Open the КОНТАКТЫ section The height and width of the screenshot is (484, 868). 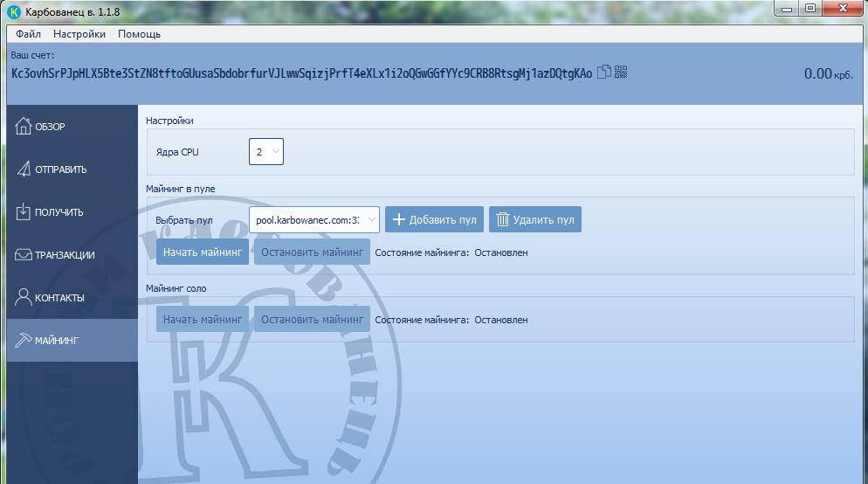tap(72, 297)
